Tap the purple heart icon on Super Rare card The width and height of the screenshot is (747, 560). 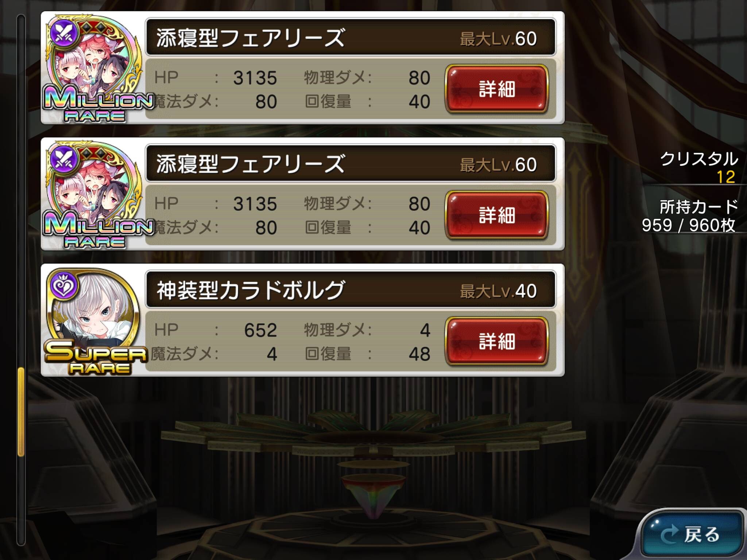[x=63, y=285]
